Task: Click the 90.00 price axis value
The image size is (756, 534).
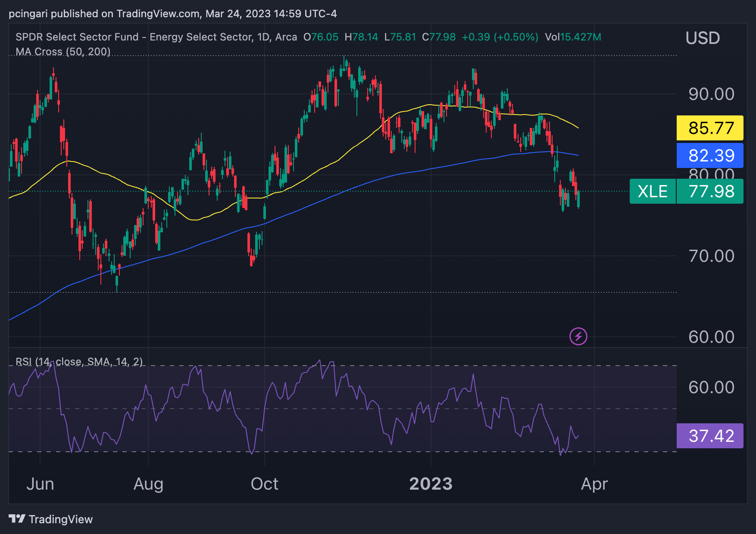Action: pyautogui.click(x=711, y=94)
